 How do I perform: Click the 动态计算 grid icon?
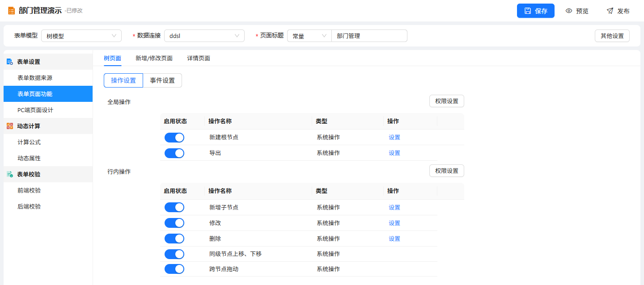pyautogui.click(x=10, y=126)
